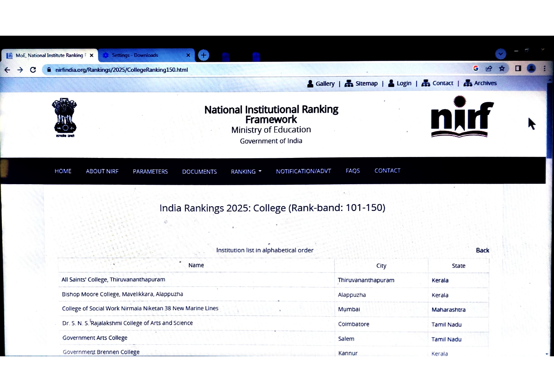Click the vertical scrollbar thumb
Image resolution: width=554 pixels, height=392 pixels.
(549, 120)
